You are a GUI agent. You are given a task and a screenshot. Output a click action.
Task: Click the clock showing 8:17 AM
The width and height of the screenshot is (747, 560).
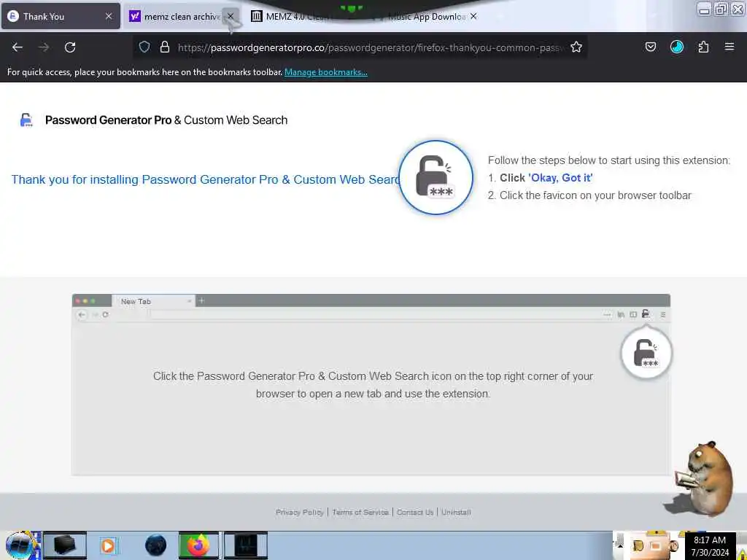point(710,546)
